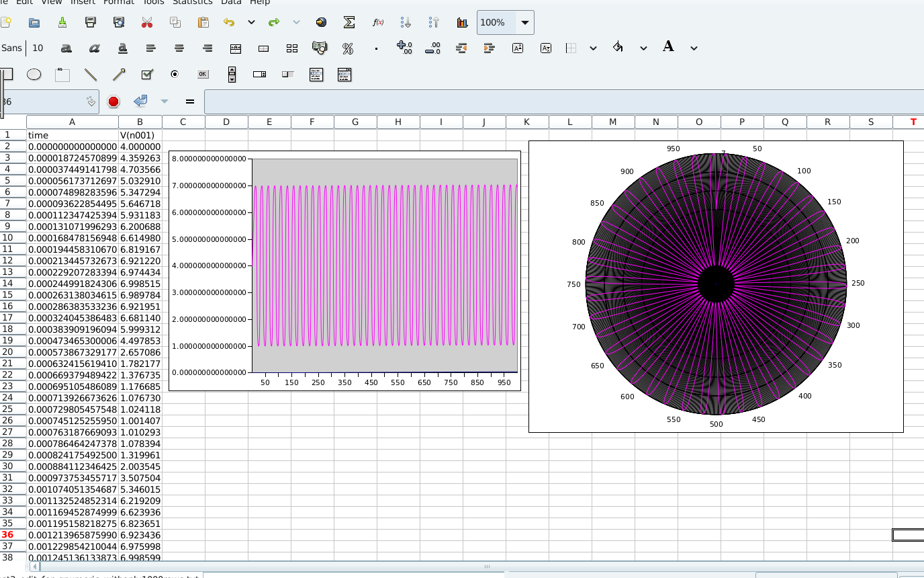Click the Increase Decimals icon
The width and height of the screenshot is (924, 578).
point(404,48)
